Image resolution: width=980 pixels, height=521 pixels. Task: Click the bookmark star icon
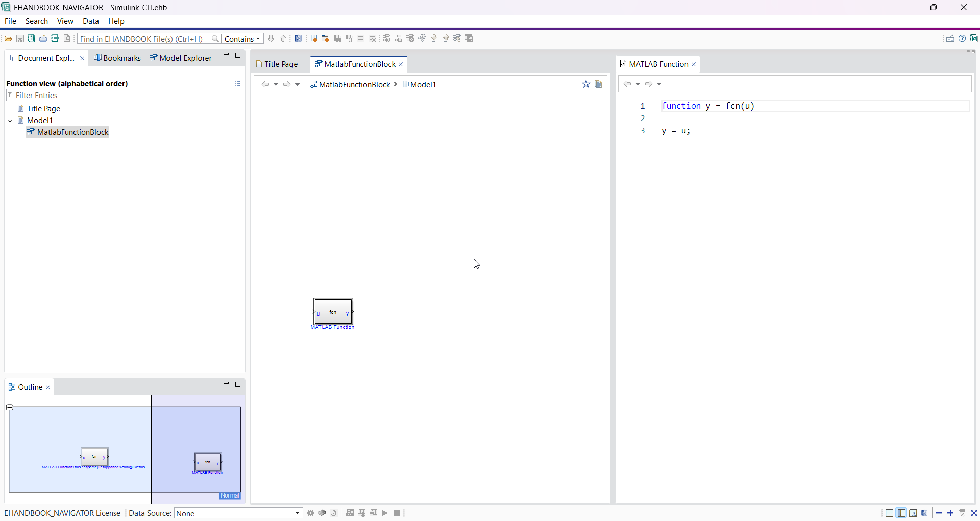pos(586,84)
